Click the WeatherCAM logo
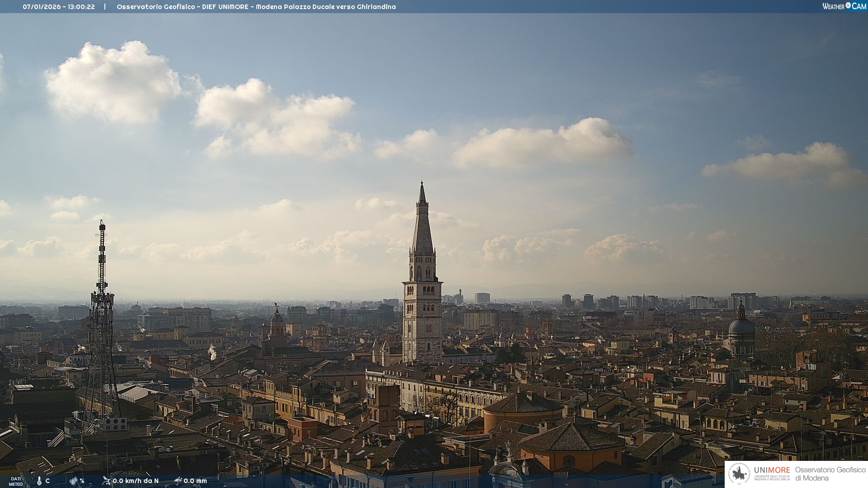 (844, 6)
